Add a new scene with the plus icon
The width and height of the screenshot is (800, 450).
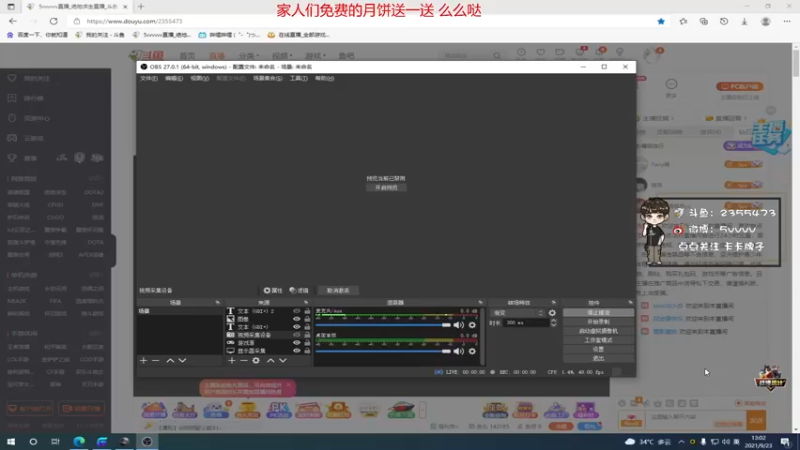click(143, 360)
